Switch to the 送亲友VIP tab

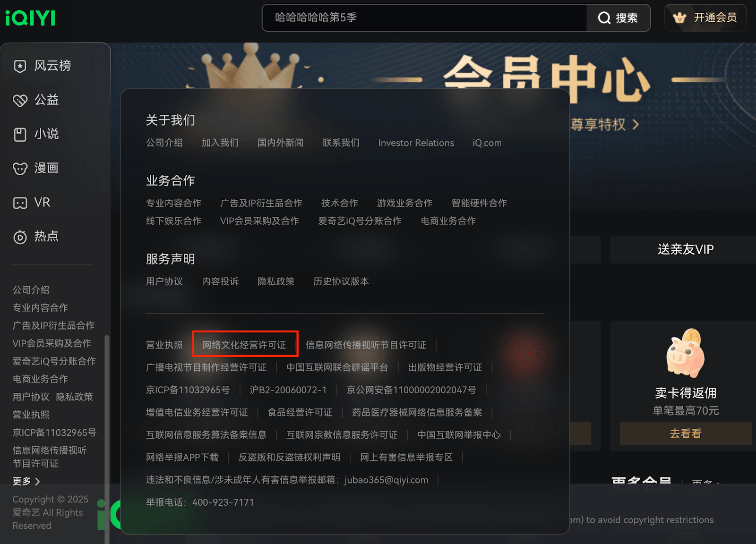(685, 249)
